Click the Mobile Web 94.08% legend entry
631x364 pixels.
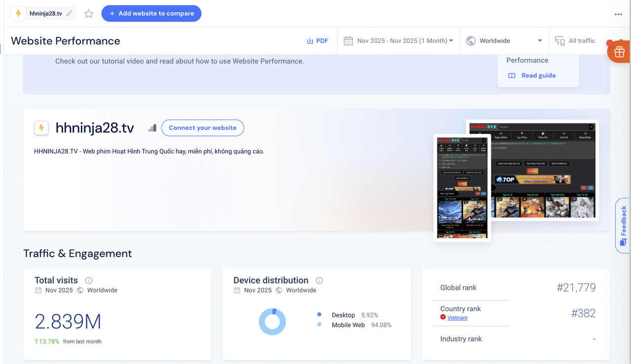point(354,325)
